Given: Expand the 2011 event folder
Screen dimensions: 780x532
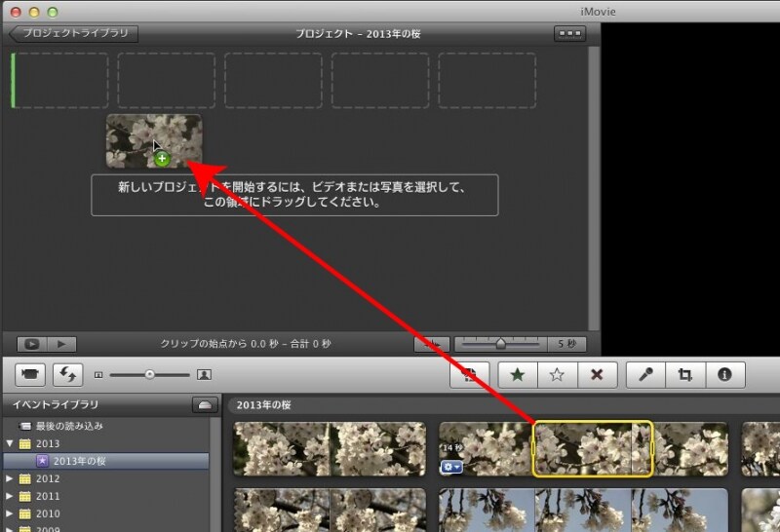Looking at the screenshot, I should point(10,496).
